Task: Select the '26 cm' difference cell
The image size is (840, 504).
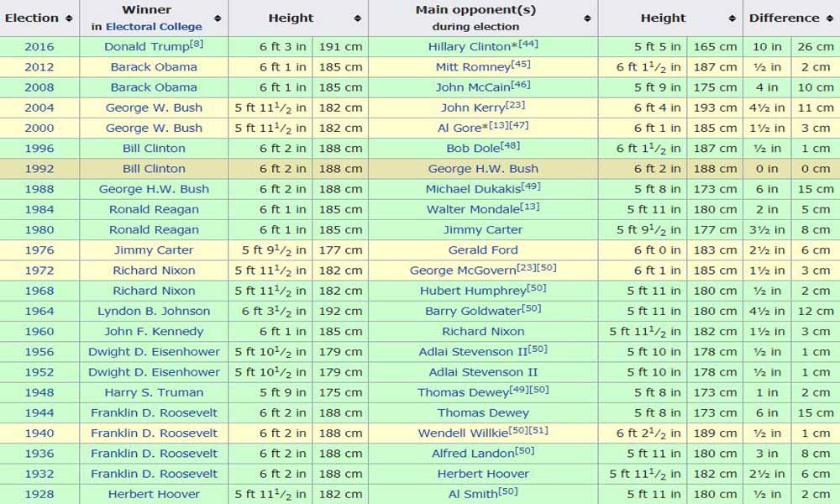Action: [816, 46]
